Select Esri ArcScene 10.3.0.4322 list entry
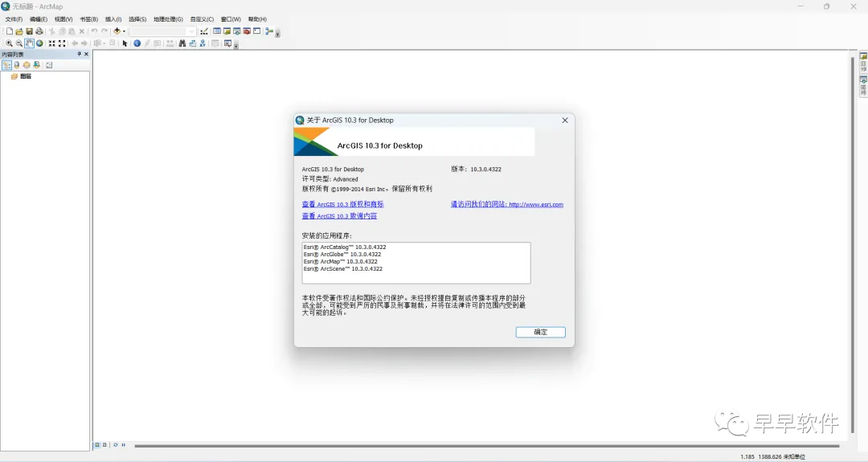The width and height of the screenshot is (868, 462). coord(342,269)
